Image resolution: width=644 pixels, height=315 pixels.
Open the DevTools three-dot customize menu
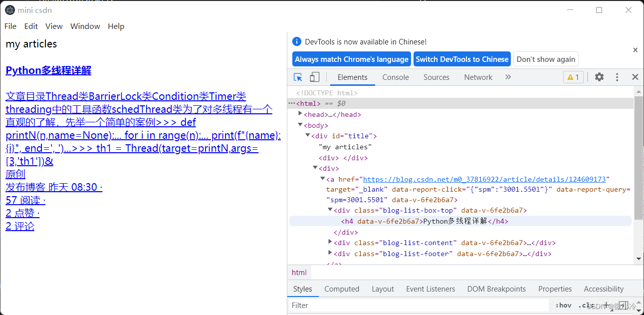[617, 77]
